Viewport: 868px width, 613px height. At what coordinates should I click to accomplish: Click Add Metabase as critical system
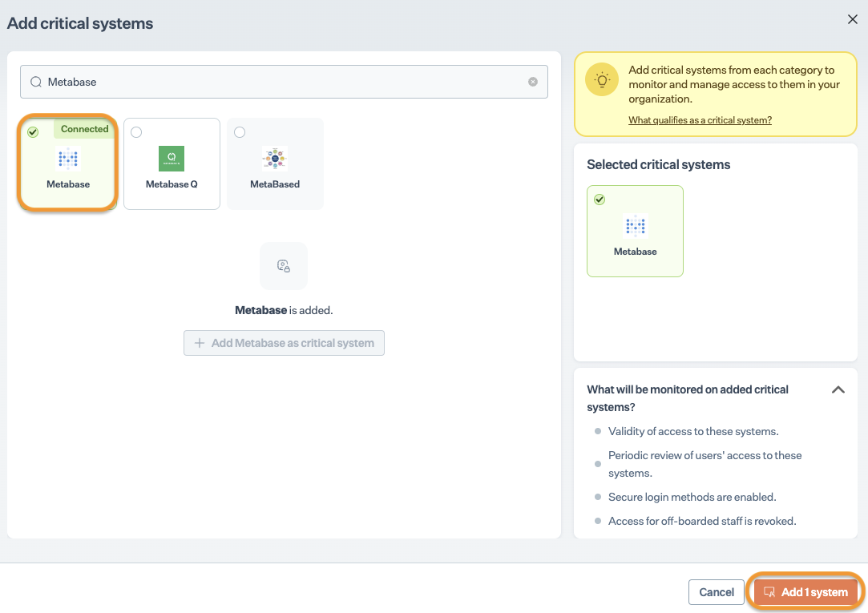(x=284, y=343)
